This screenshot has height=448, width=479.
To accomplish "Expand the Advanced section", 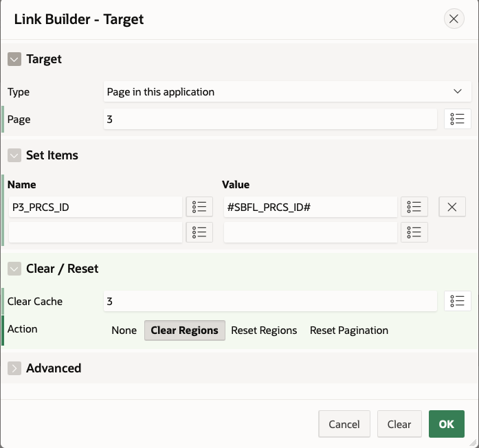I will [14, 368].
